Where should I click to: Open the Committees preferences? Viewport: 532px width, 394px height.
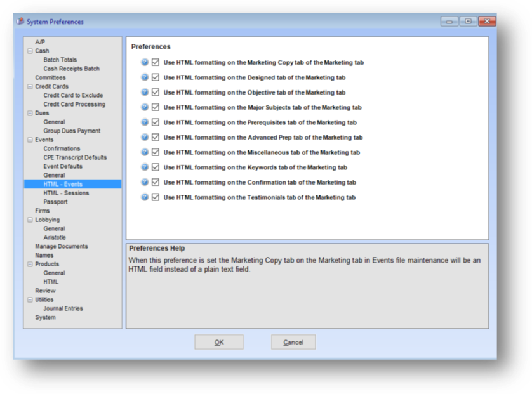point(50,77)
